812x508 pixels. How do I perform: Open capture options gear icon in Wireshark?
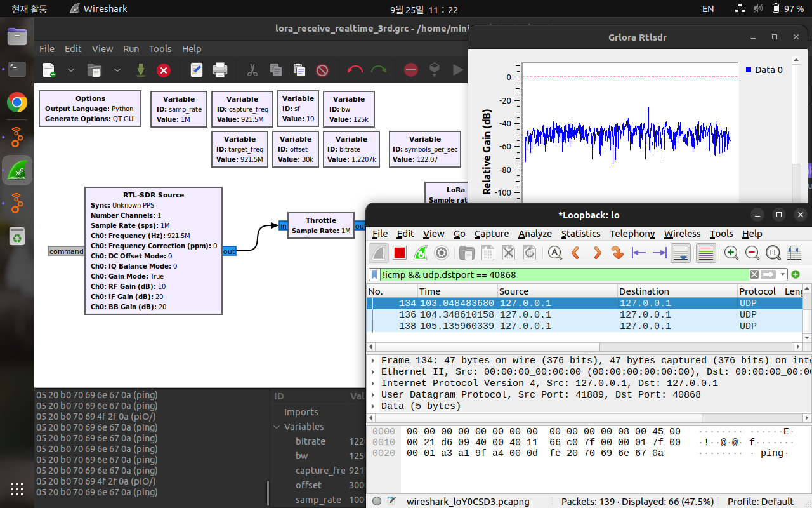pos(442,253)
